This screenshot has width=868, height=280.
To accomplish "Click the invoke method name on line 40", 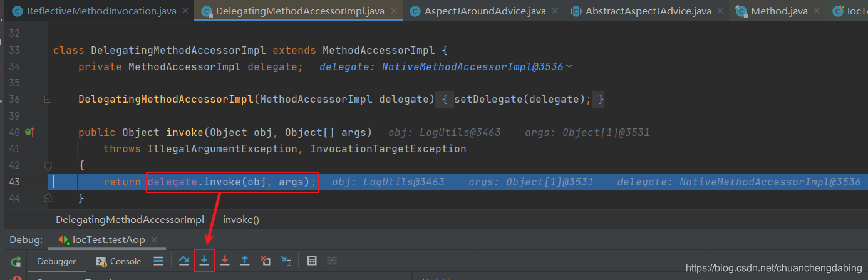I will (x=185, y=132).
